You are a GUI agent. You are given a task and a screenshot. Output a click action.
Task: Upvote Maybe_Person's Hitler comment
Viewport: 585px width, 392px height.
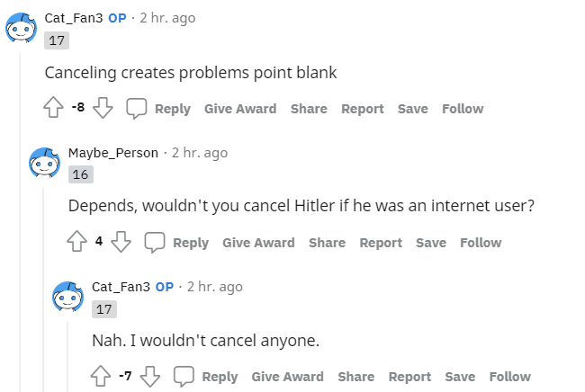point(76,243)
